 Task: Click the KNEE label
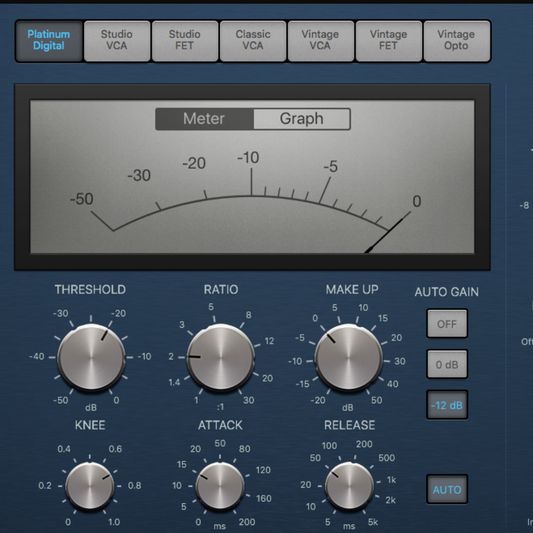90,425
